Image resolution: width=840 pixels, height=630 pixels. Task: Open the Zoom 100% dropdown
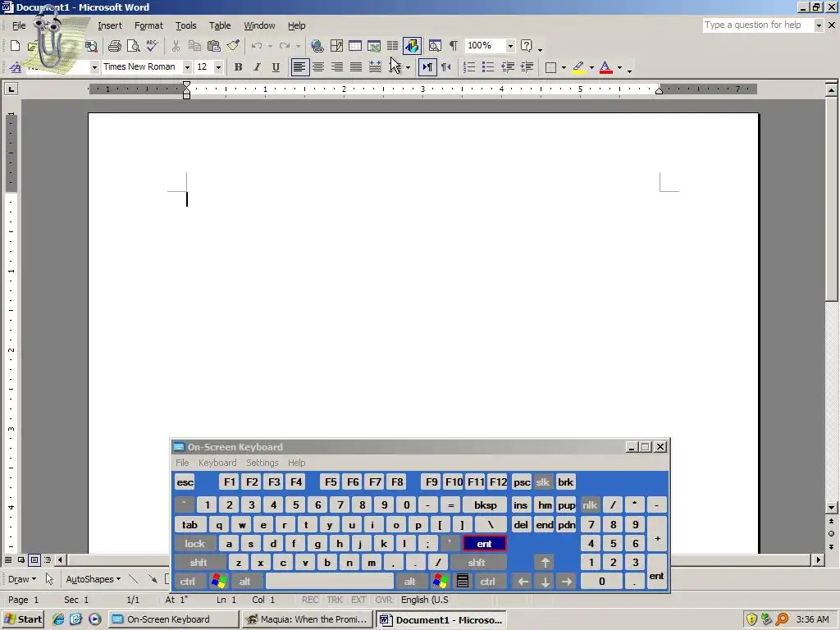pyautogui.click(x=510, y=46)
